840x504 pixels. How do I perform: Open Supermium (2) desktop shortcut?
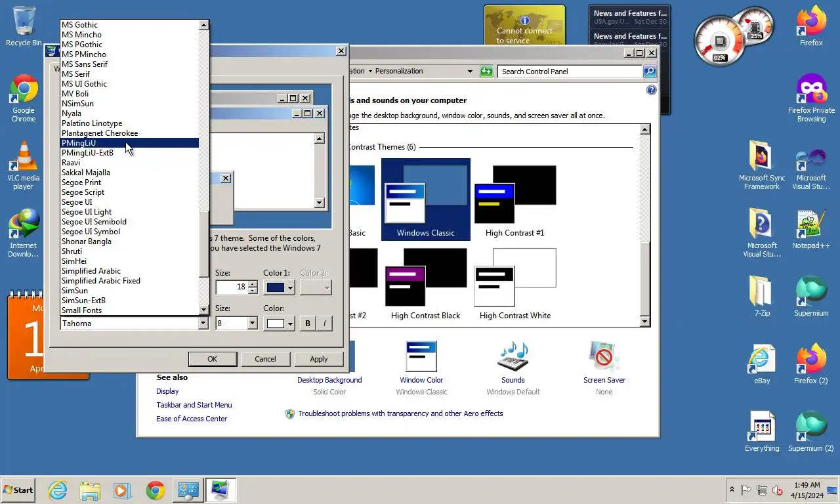(x=811, y=432)
